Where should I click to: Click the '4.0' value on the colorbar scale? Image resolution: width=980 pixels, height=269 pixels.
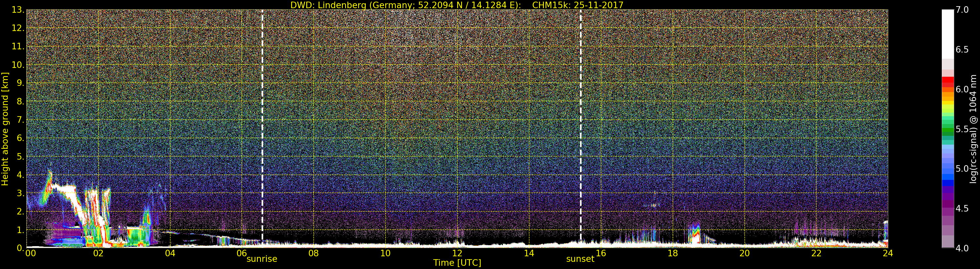962,248
